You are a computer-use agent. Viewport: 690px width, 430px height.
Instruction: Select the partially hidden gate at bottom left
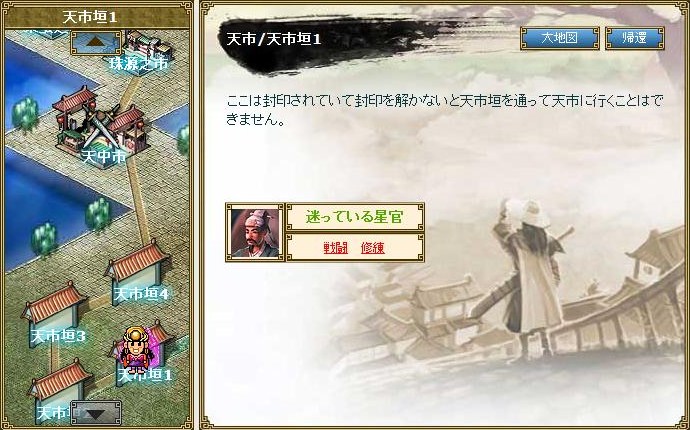pyautogui.click(x=55, y=390)
